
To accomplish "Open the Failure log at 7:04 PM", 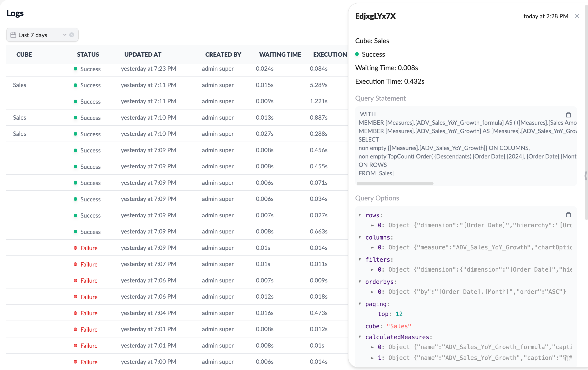I will pos(148,313).
